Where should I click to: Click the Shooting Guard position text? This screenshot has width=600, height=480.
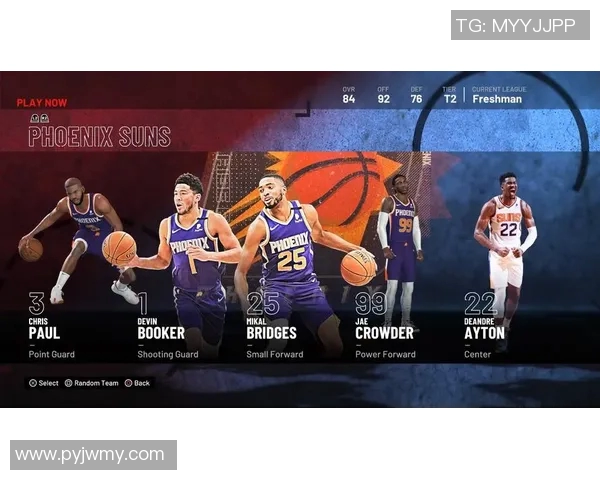[x=168, y=354]
